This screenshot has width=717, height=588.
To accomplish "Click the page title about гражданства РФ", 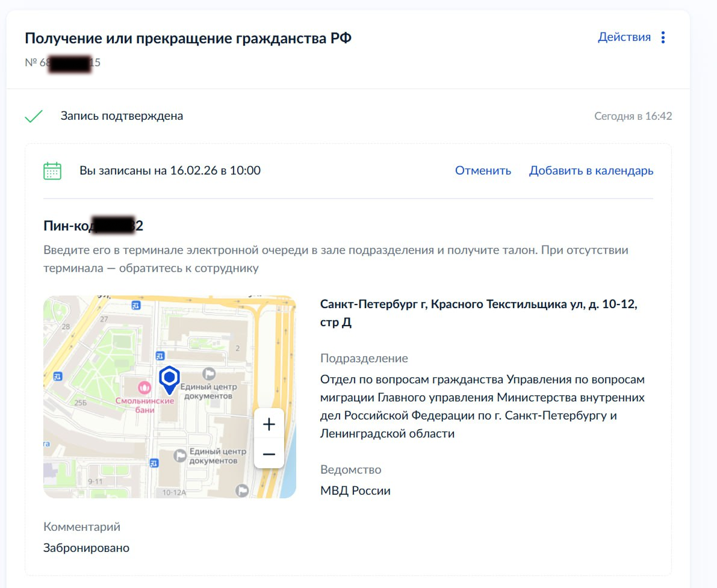I will coord(188,38).
